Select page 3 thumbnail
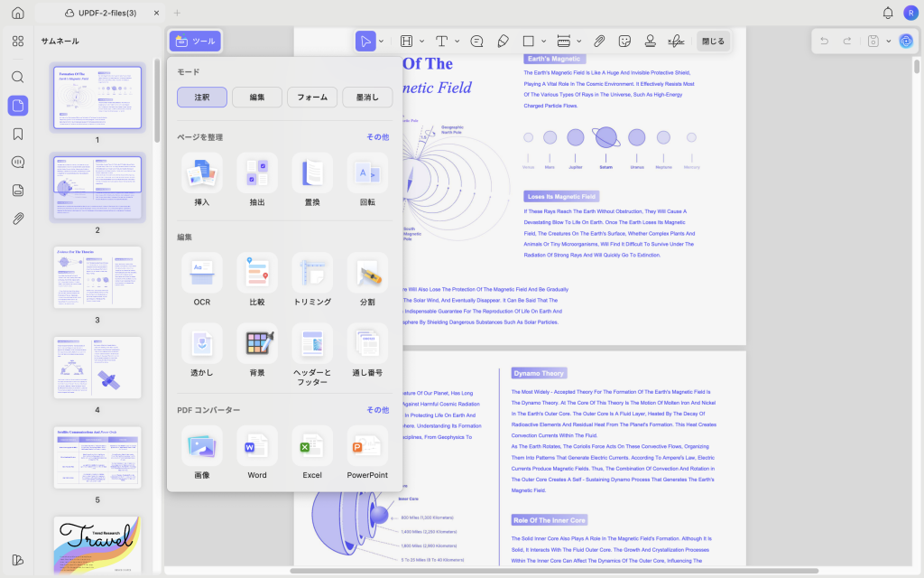 (x=97, y=277)
